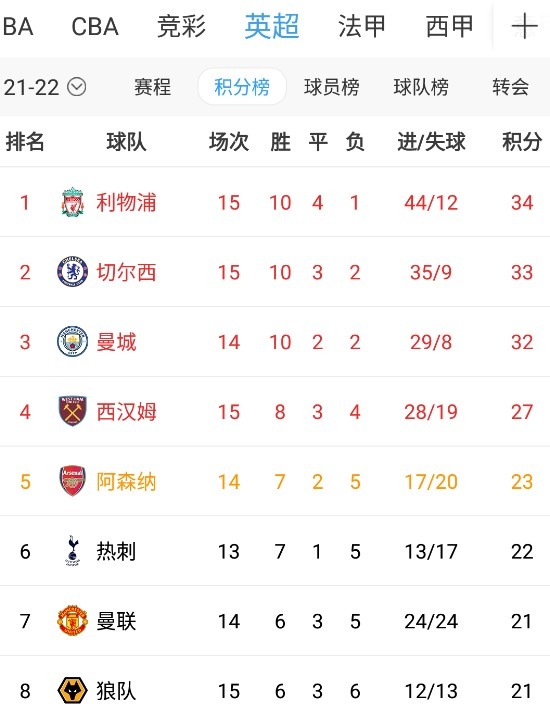Switch to the 西甲 tab
550x713 pixels.
tap(449, 26)
